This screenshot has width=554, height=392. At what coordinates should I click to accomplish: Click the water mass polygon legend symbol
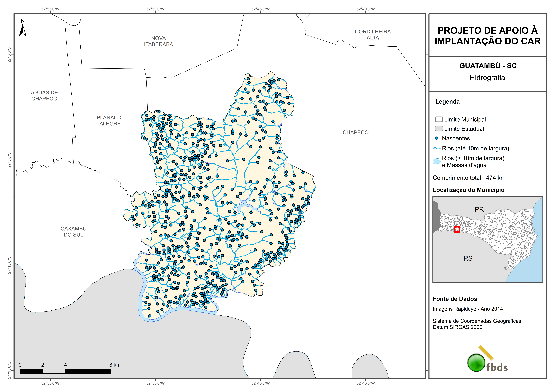(x=437, y=161)
